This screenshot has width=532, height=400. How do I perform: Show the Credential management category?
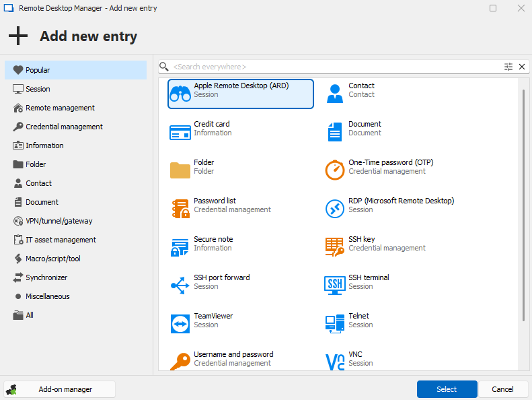click(x=75, y=127)
